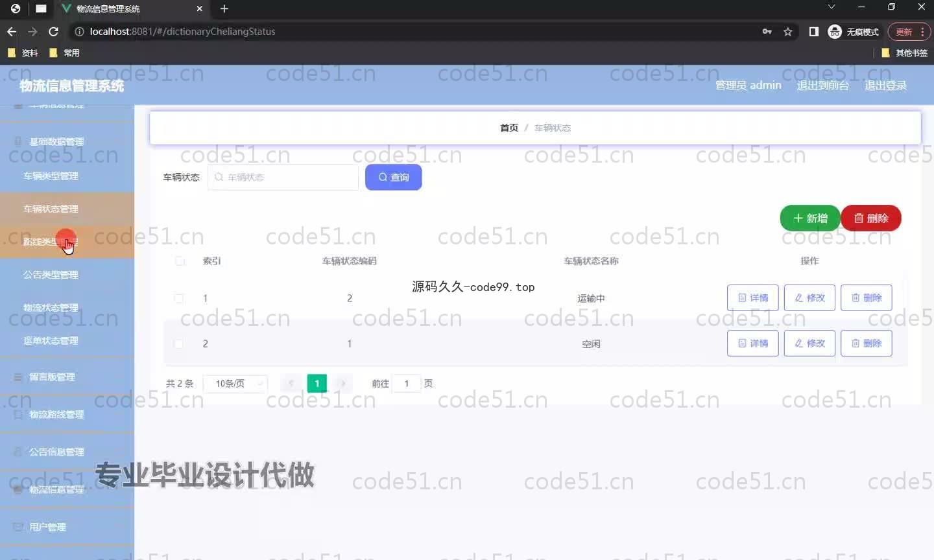Expand 物流路线管理 in the sidebar

[67, 414]
